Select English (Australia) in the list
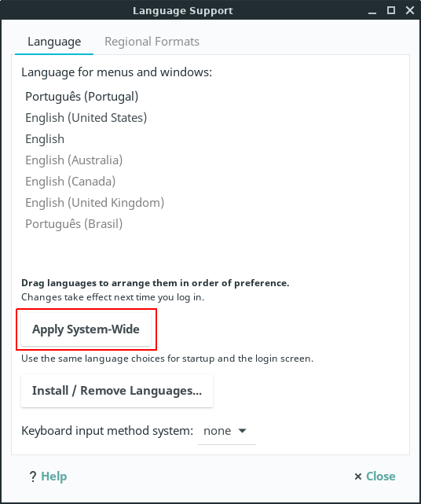The image size is (421, 504). point(74,160)
